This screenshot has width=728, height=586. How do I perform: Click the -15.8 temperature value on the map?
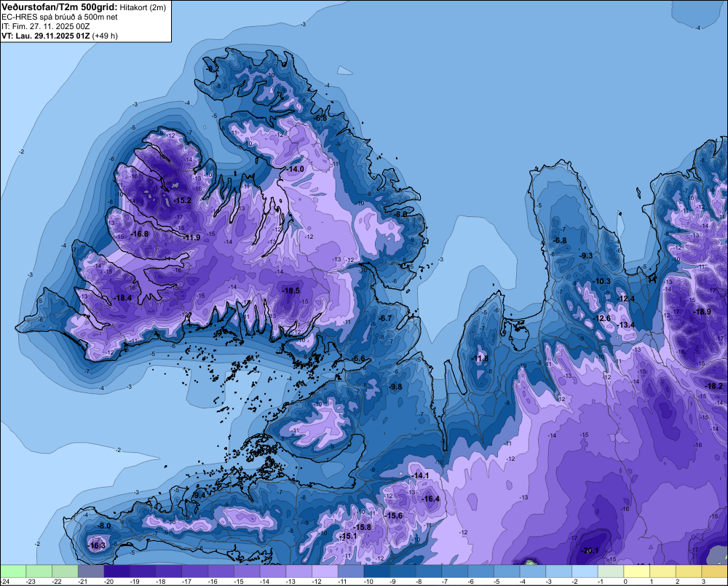pos(362,528)
